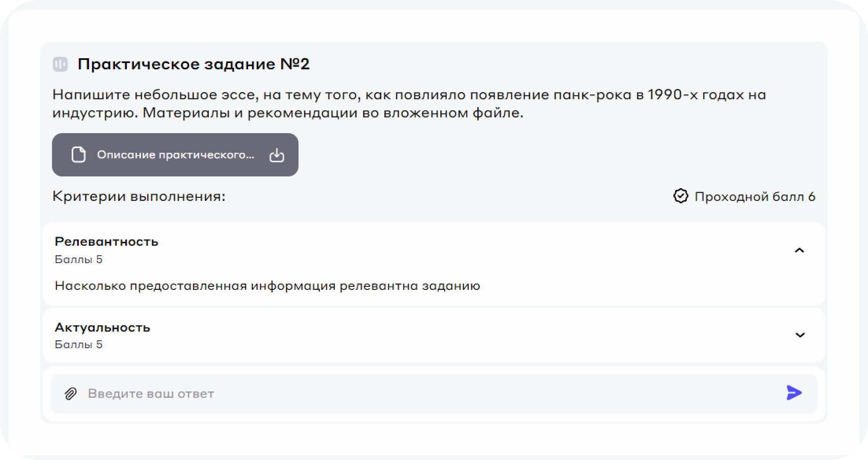
Task: Click the relevance description text Насколько предоставленная информация
Action: (267, 286)
